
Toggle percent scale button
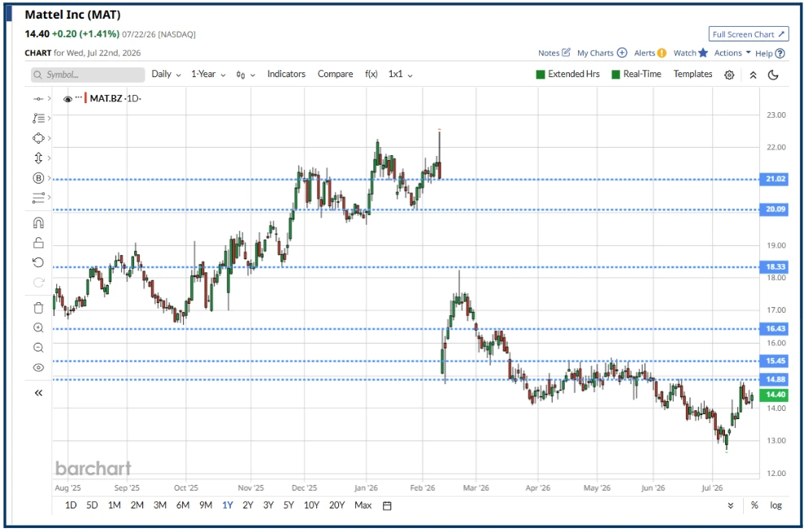point(754,506)
